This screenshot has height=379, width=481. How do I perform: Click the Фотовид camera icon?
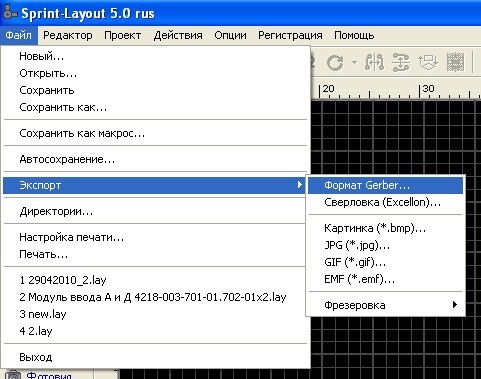click(13, 375)
